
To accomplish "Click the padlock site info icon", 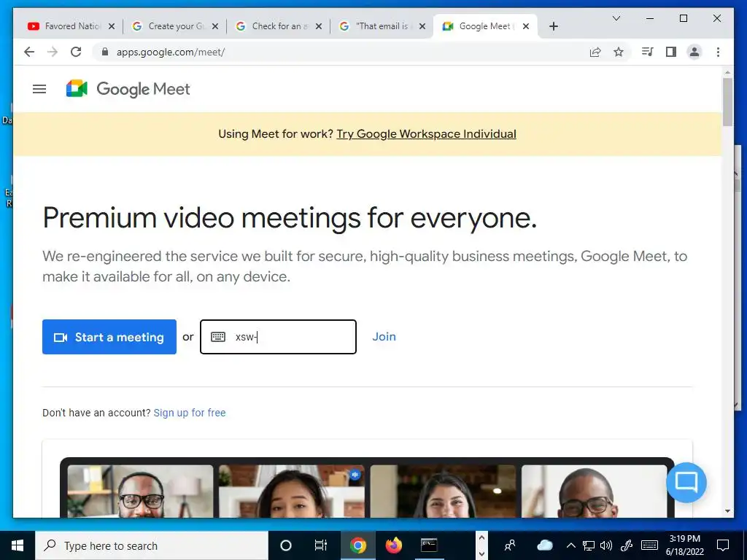I will click(105, 52).
